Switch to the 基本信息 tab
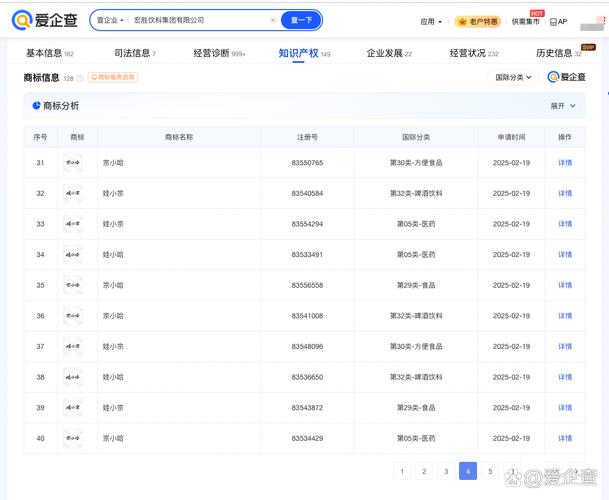 click(x=50, y=53)
